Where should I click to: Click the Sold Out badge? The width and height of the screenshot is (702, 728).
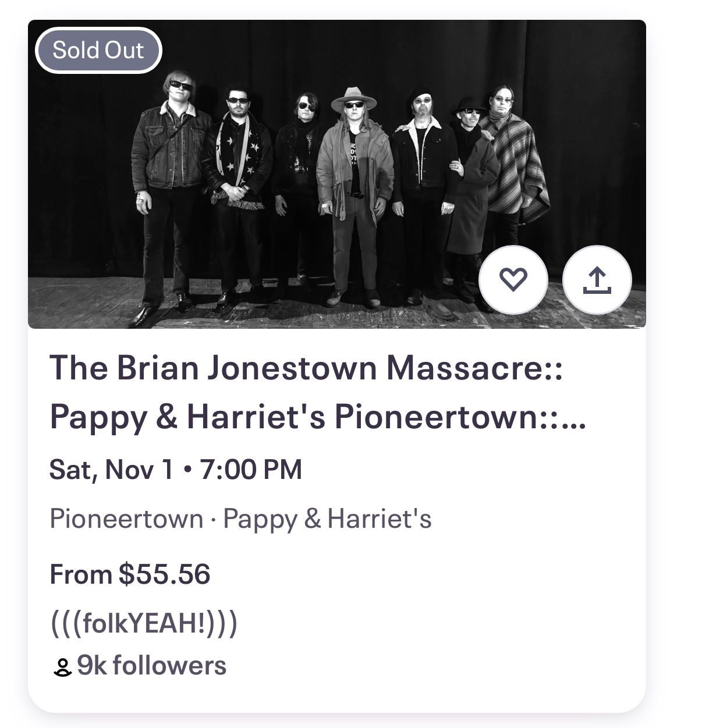coord(97,50)
